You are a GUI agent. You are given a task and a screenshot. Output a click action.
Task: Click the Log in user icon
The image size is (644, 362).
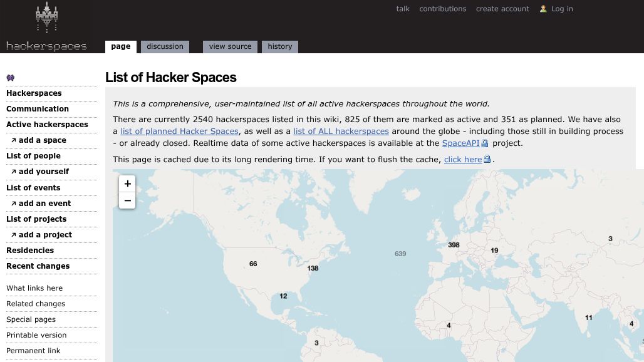pos(543,9)
